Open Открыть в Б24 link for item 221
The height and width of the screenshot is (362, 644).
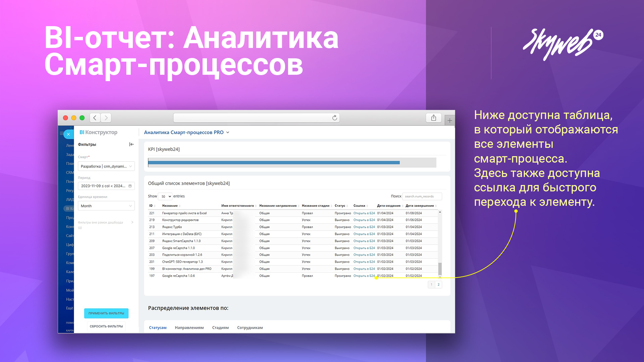364,213
